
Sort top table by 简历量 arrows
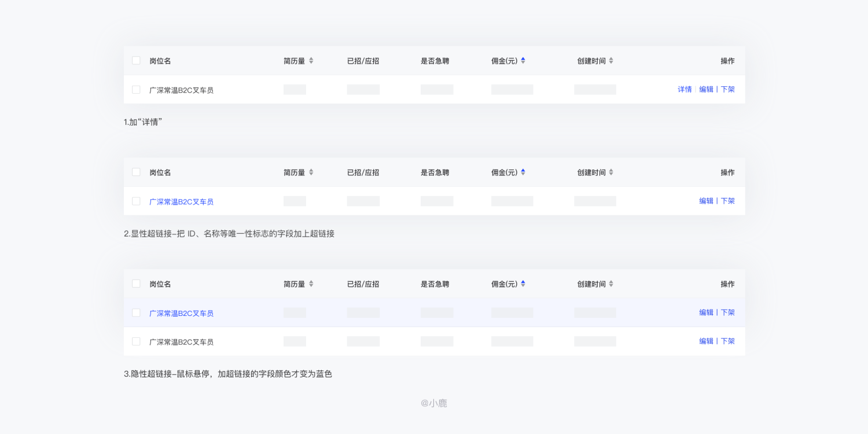click(311, 61)
